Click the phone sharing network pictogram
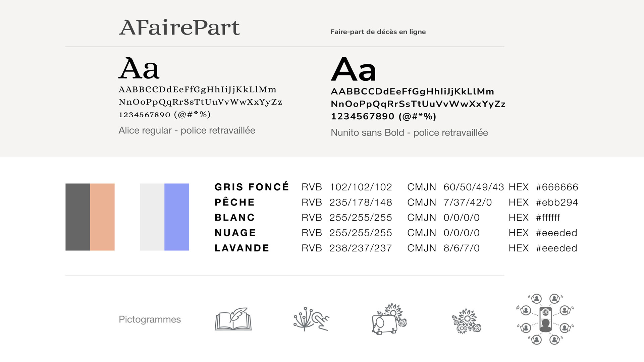The image size is (644, 362). coord(545,319)
